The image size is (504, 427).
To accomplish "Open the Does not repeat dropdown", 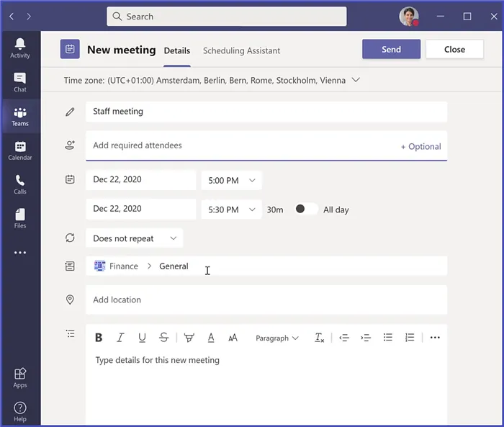I will (x=135, y=238).
